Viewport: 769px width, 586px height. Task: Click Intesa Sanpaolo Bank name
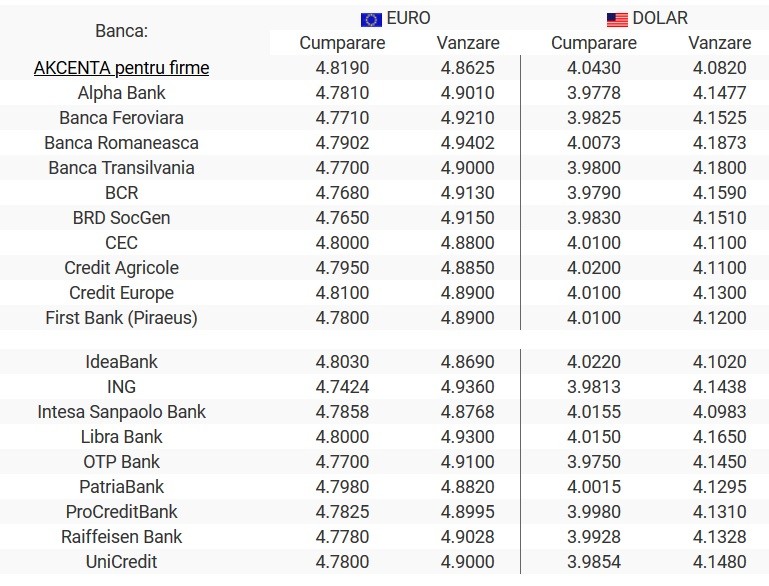coord(122,411)
